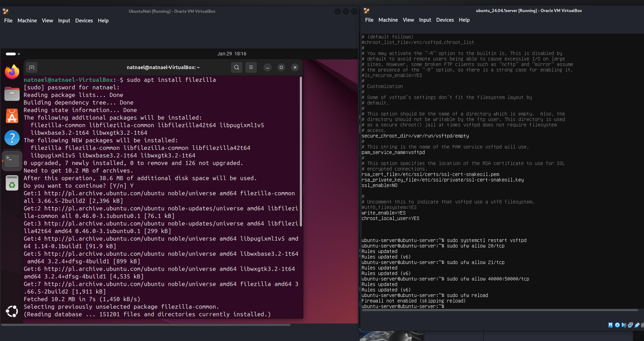The image size is (644, 341).
Task: Click the VirtualBox hard disk status icon
Action: pos(610,325)
